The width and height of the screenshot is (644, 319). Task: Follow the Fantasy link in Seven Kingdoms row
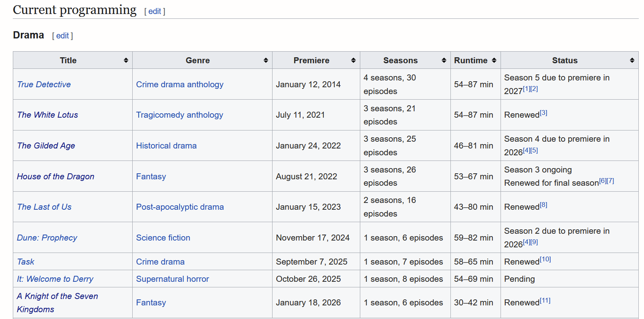[151, 303]
